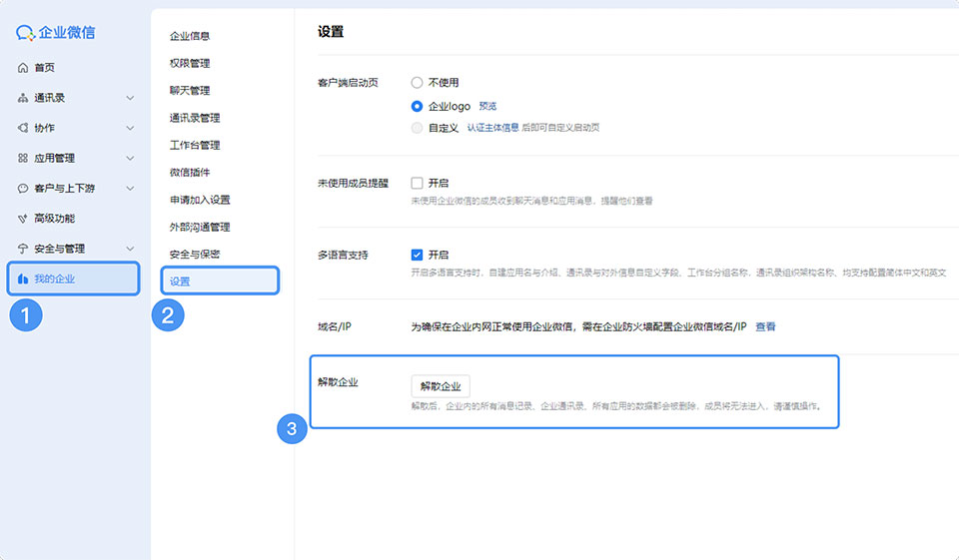Expand the 协作 chevron arrow

(x=130, y=128)
